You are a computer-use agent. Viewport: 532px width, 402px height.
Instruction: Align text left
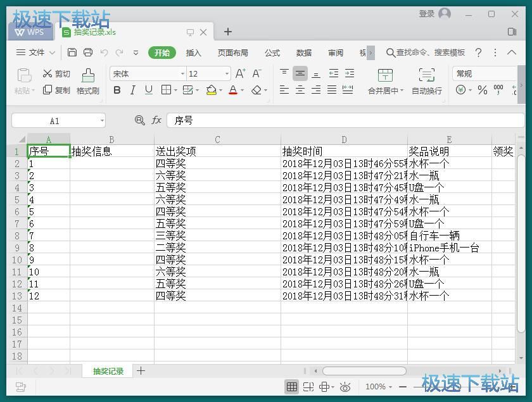(x=284, y=89)
